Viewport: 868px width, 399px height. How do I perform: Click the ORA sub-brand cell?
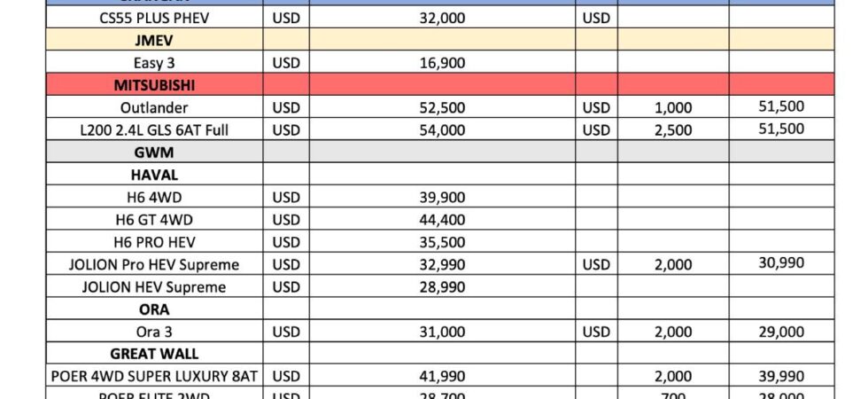(154, 309)
